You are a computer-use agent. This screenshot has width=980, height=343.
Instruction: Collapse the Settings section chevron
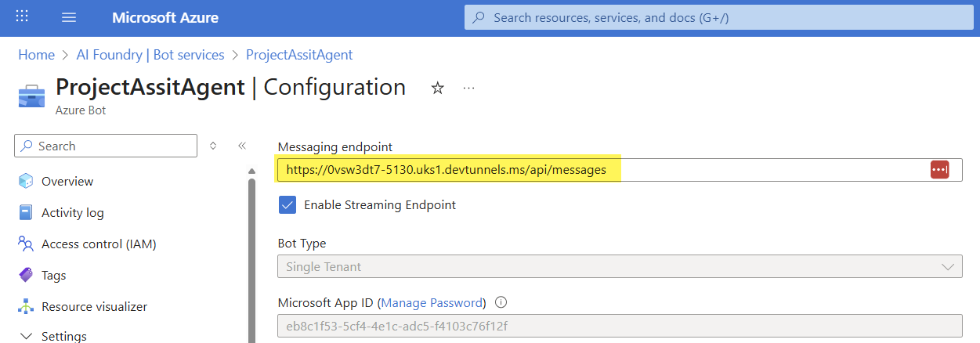coord(26,336)
